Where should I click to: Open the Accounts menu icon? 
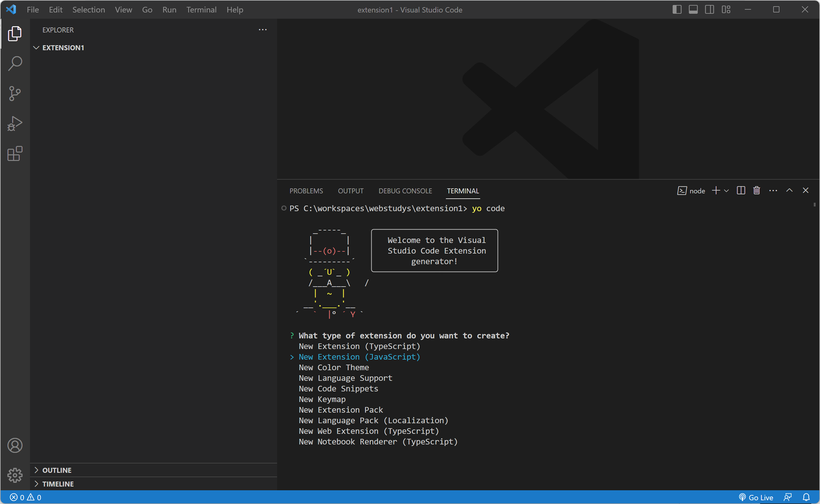click(x=15, y=445)
